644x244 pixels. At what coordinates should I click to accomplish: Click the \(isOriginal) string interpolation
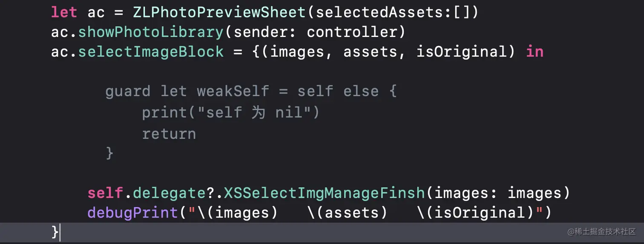[476, 212]
